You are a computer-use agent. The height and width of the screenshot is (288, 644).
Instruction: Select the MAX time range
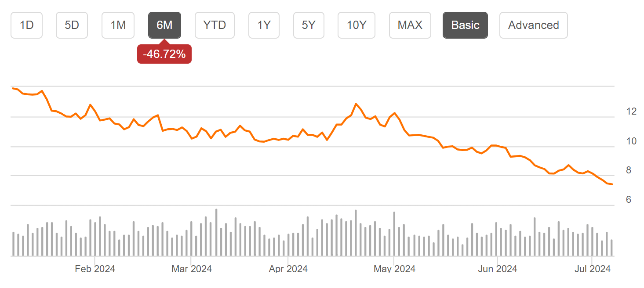click(x=410, y=25)
